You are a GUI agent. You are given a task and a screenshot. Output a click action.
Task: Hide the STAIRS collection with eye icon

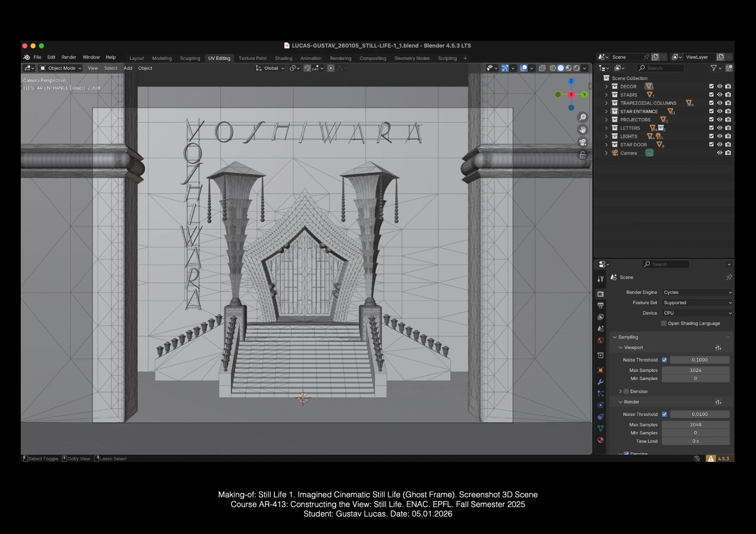point(720,95)
